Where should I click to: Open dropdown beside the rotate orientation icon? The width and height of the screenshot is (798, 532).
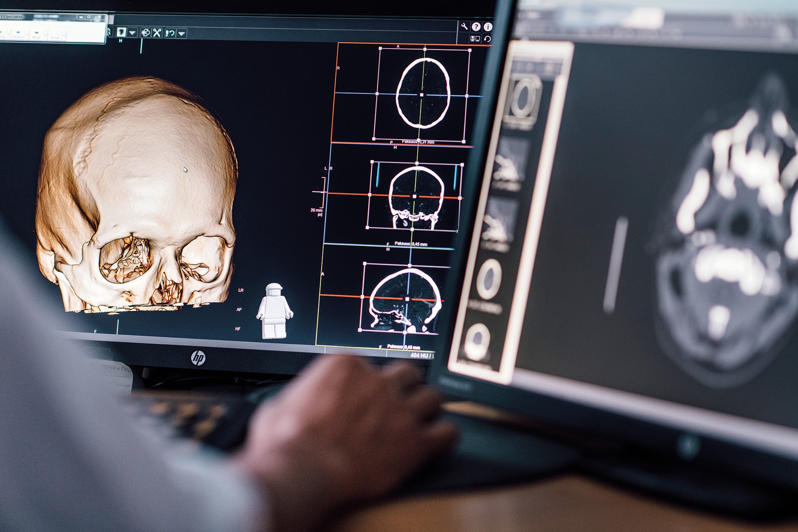pos(182,34)
